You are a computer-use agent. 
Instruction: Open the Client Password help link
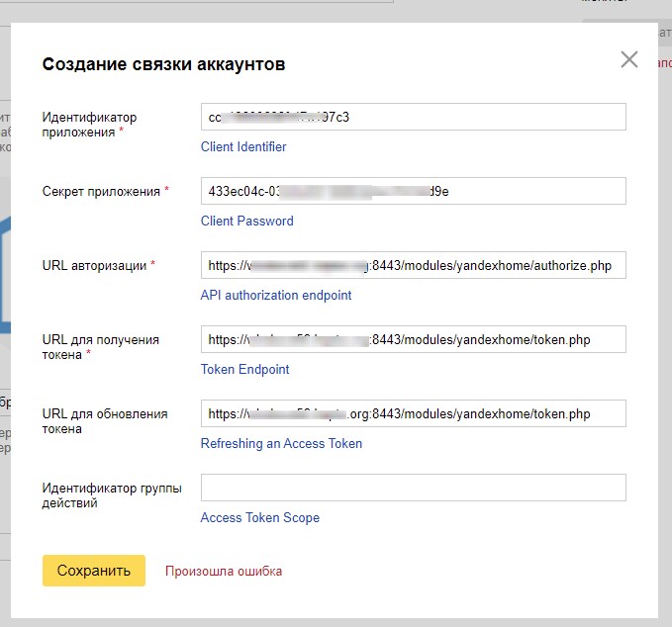click(x=246, y=221)
